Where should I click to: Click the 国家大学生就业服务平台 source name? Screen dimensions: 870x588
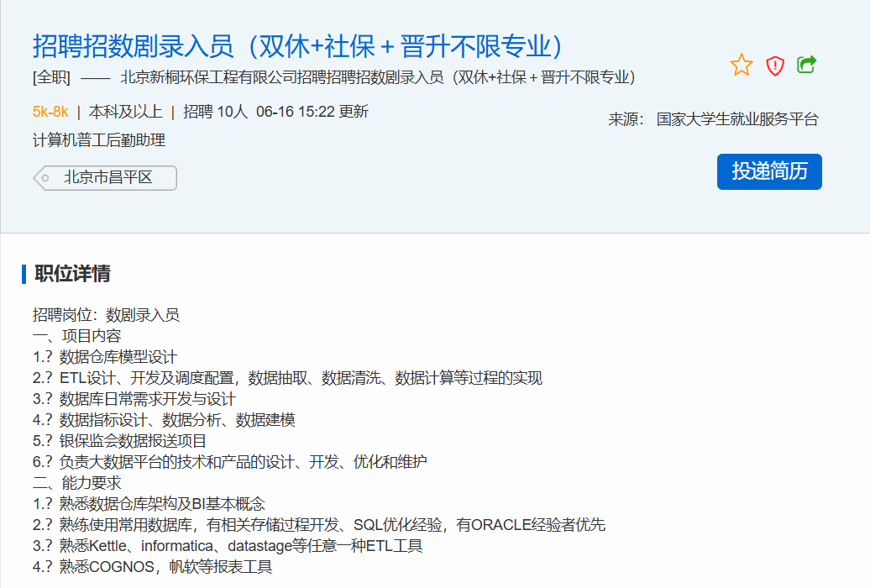point(737,119)
